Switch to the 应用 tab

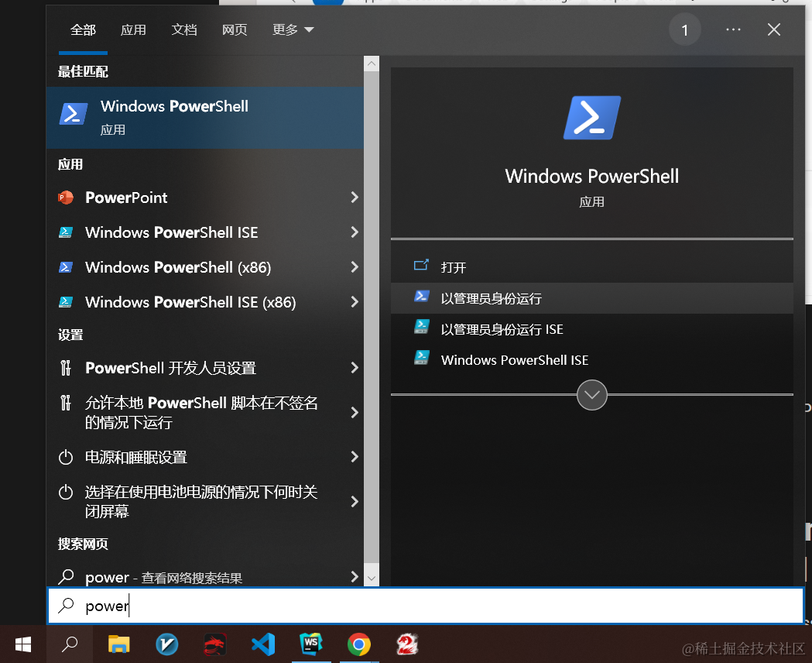click(x=133, y=30)
